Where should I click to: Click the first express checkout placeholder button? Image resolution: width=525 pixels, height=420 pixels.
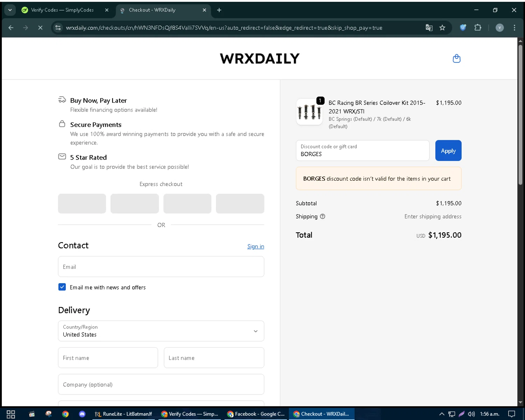[82, 203]
